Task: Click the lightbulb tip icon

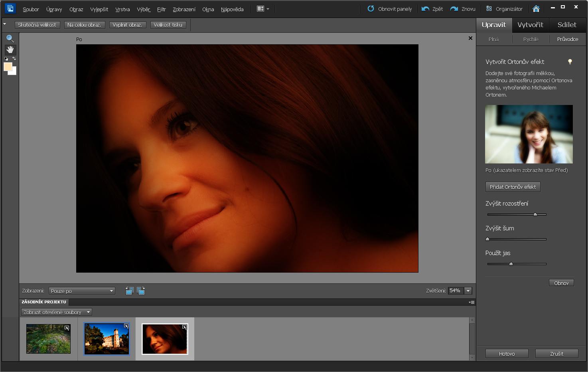Action: coord(570,62)
